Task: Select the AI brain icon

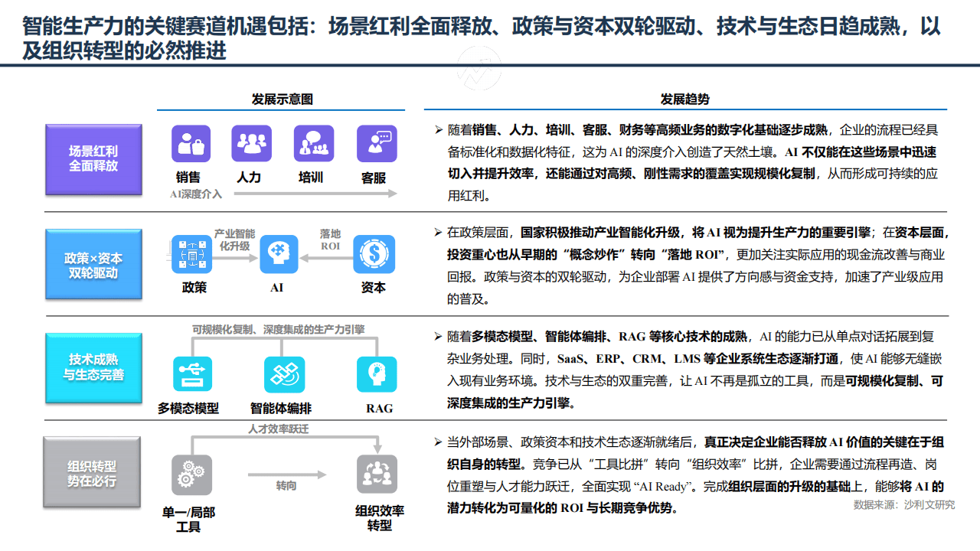Action: 279,254
